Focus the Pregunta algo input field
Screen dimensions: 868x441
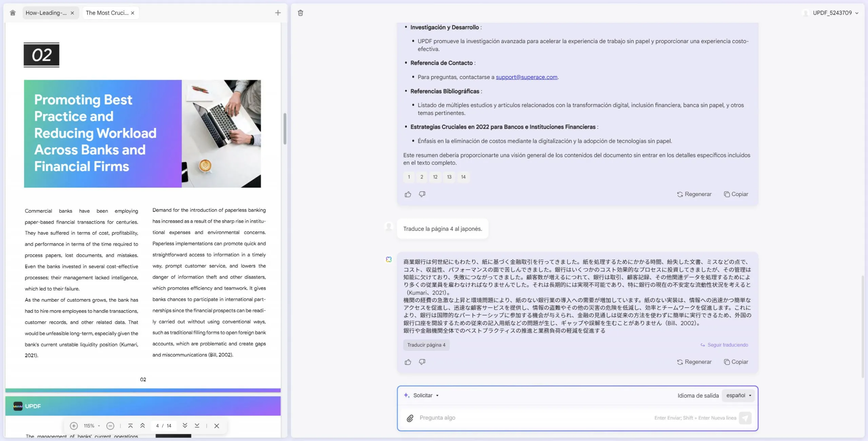point(534,418)
